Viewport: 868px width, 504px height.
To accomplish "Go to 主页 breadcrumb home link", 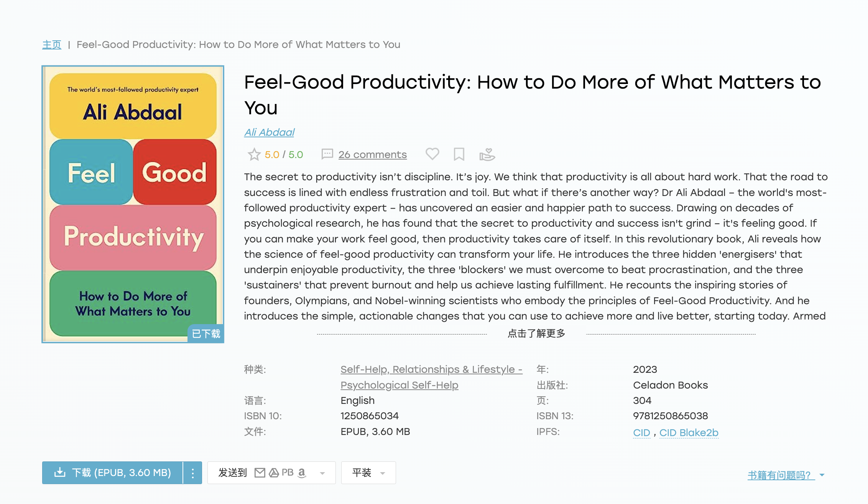I will [52, 44].
